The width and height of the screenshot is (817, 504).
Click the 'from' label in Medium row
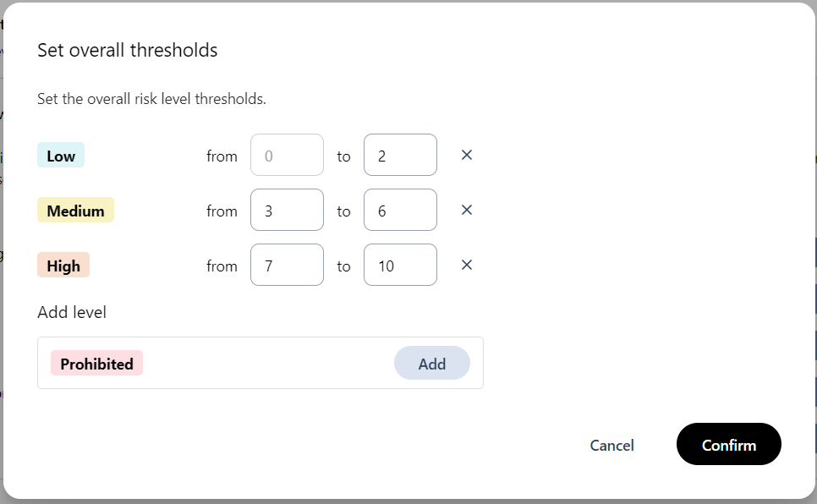click(x=222, y=211)
